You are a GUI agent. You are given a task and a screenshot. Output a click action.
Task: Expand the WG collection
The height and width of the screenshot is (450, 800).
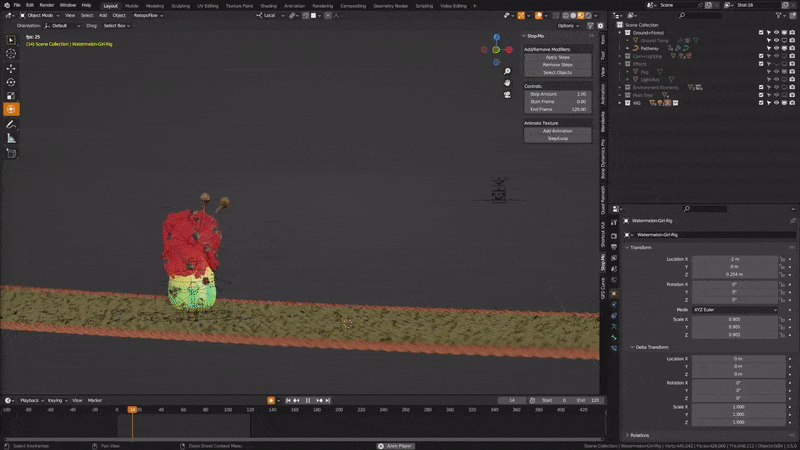tap(620, 103)
